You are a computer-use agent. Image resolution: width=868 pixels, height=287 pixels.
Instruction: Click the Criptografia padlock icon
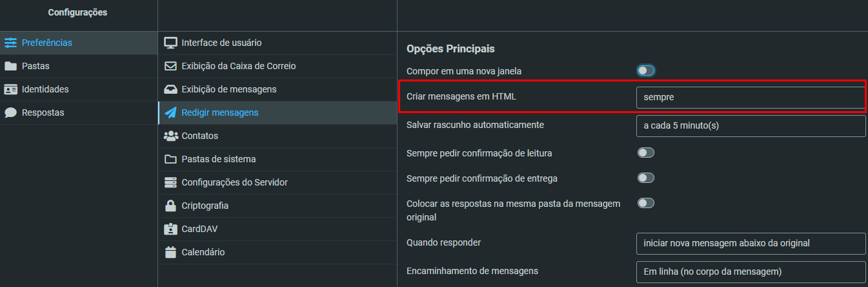tap(170, 206)
